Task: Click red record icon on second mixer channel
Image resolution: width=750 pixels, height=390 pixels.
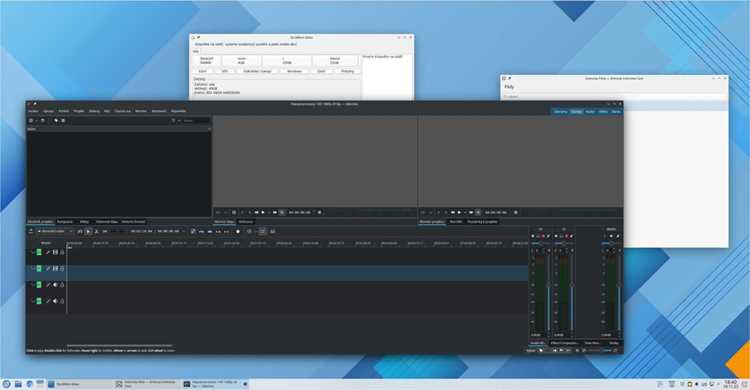Action: tap(566, 236)
